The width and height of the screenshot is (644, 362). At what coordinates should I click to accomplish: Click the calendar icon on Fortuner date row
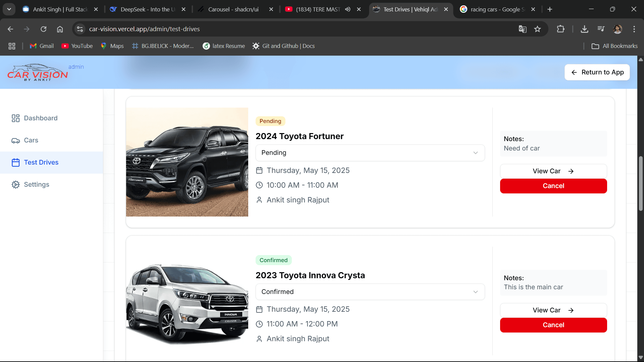259,171
